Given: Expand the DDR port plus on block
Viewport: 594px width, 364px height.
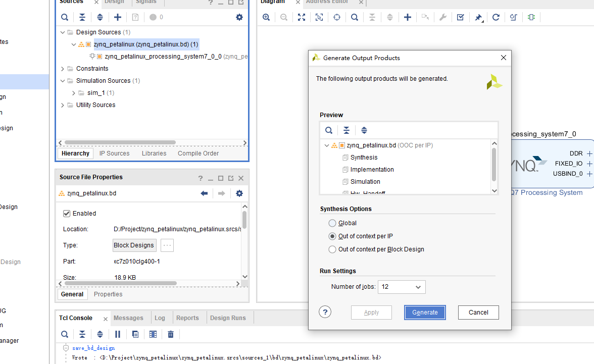Looking at the screenshot, I should point(589,153).
